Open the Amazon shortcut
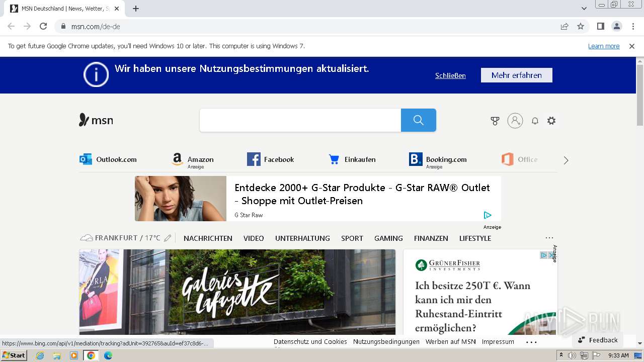The image size is (644, 362). [193, 160]
